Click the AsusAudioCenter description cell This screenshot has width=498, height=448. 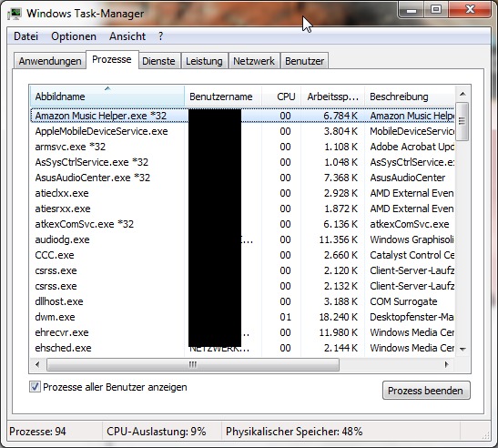point(408,178)
